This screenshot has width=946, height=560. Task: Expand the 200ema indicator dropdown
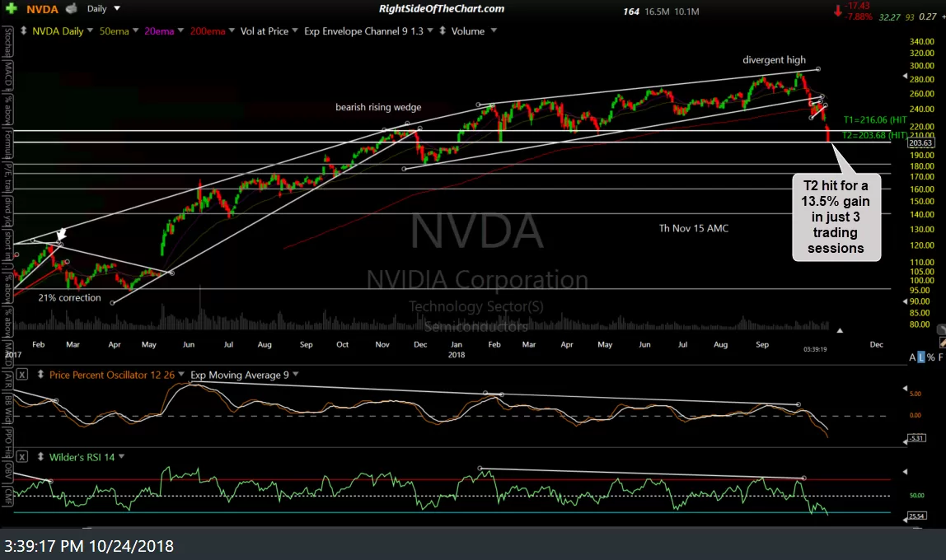232,30
